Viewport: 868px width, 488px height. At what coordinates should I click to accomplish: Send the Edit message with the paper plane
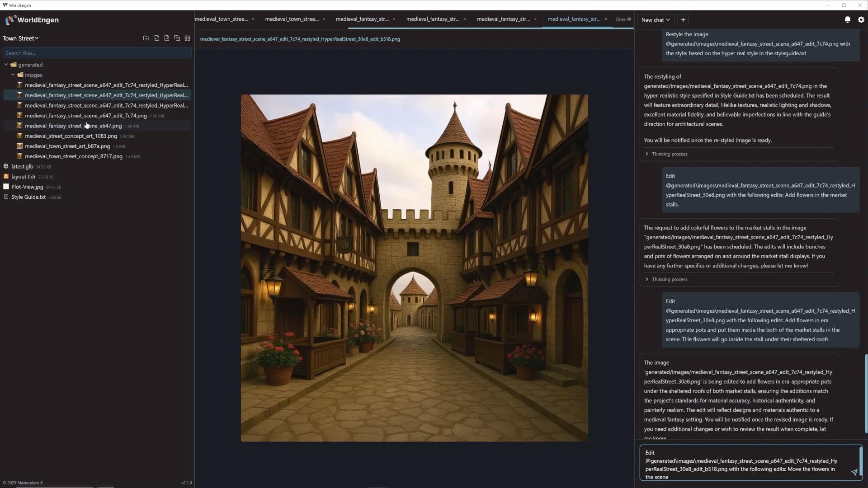tap(854, 473)
